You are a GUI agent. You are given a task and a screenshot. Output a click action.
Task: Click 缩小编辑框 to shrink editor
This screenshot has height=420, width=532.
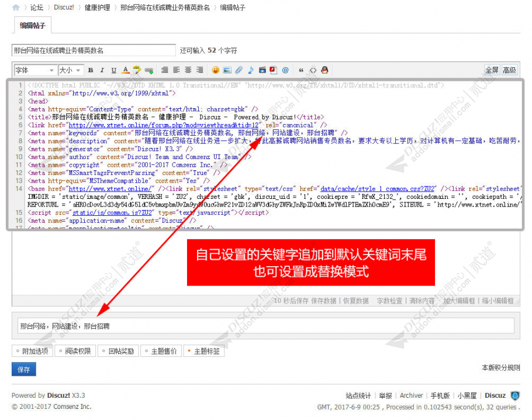coord(498,301)
